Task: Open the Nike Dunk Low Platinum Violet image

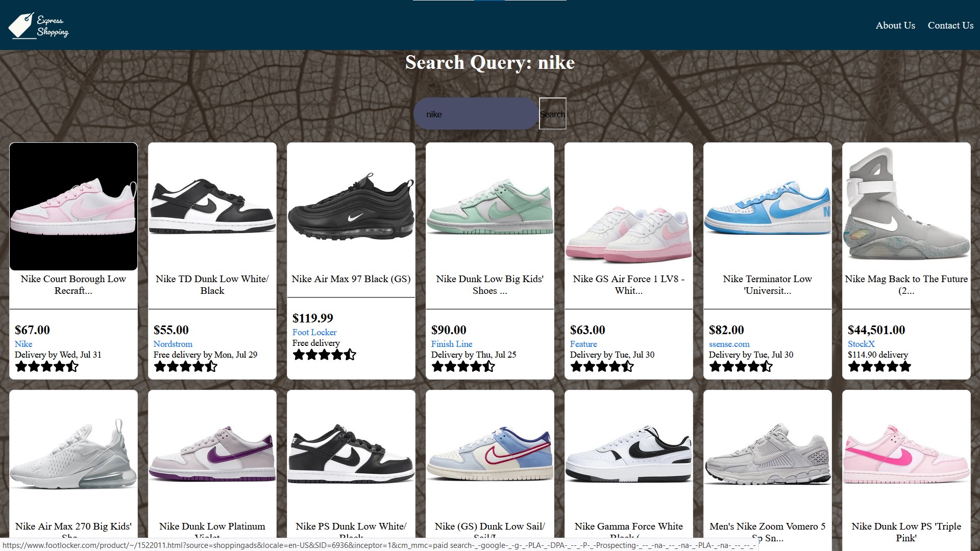Action: (212, 454)
